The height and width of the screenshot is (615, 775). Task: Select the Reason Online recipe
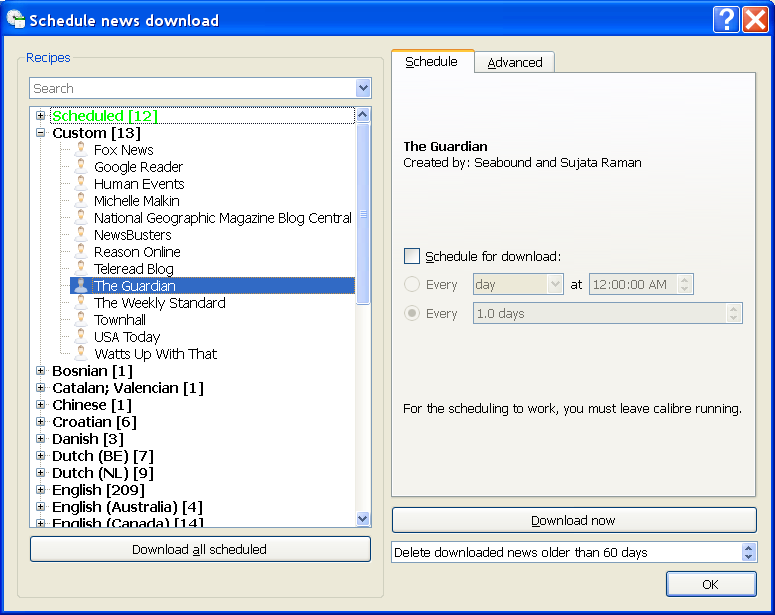point(137,252)
